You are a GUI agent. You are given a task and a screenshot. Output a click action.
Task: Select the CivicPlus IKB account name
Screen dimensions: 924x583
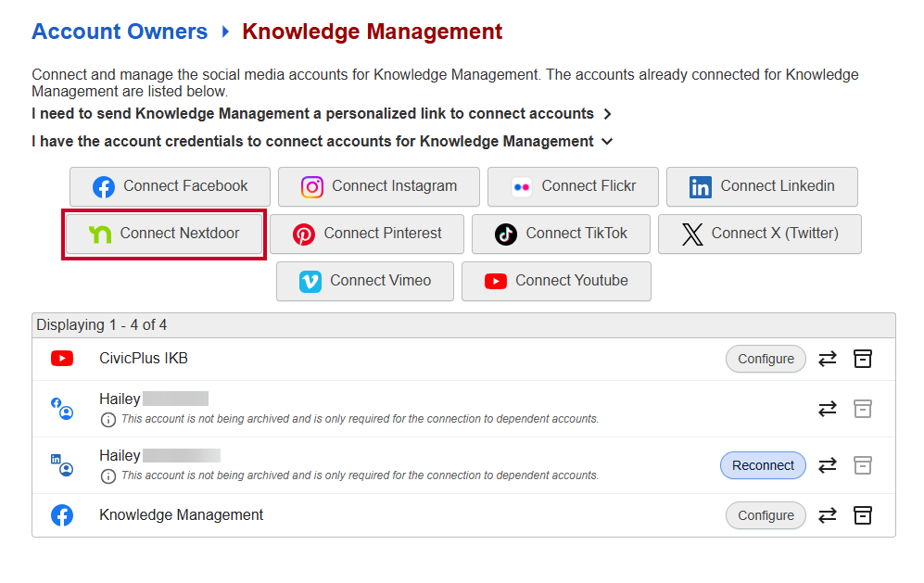tap(144, 359)
